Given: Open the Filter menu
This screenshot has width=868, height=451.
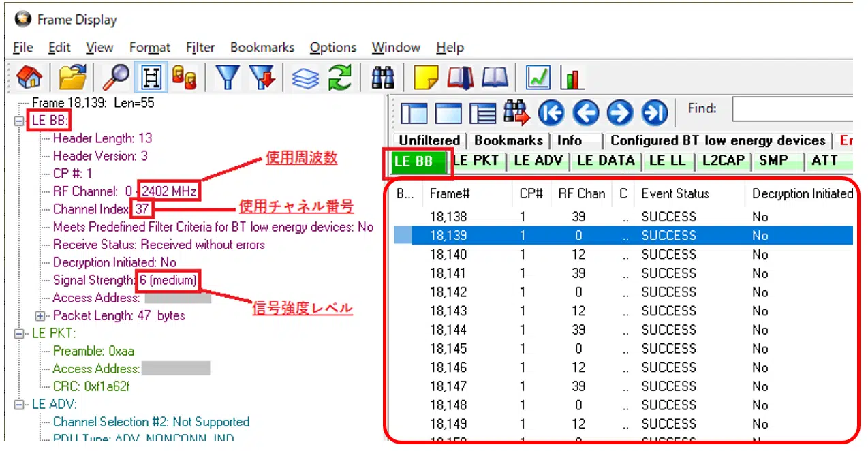Looking at the screenshot, I should pyautogui.click(x=200, y=48).
